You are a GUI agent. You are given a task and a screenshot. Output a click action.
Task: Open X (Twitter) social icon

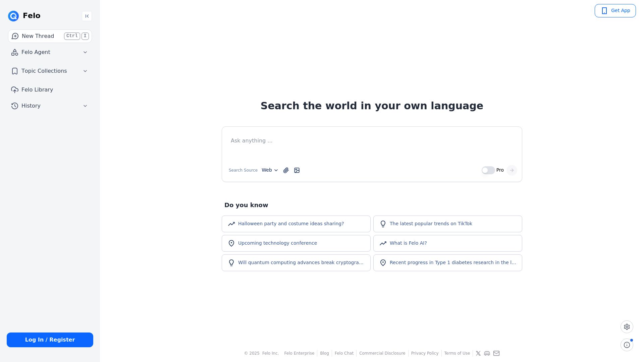pyautogui.click(x=478, y=353)
